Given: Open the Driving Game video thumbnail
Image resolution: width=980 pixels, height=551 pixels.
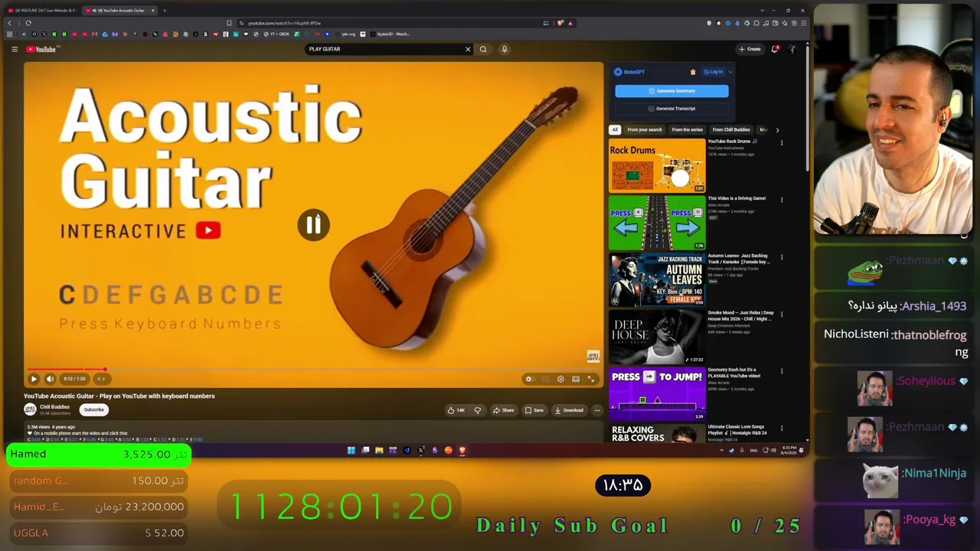Looking at the screenshot, I should click(x=657, y=223).
